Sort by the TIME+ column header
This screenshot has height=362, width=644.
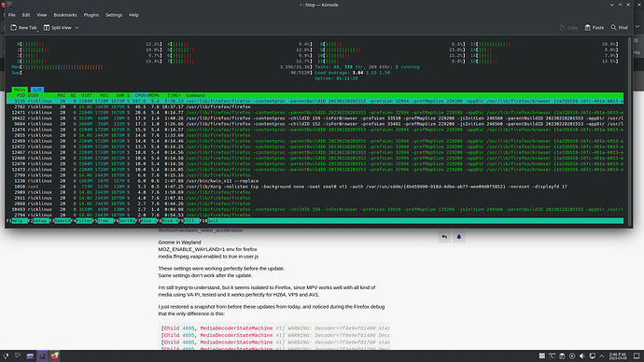click(x=174, y=95)
